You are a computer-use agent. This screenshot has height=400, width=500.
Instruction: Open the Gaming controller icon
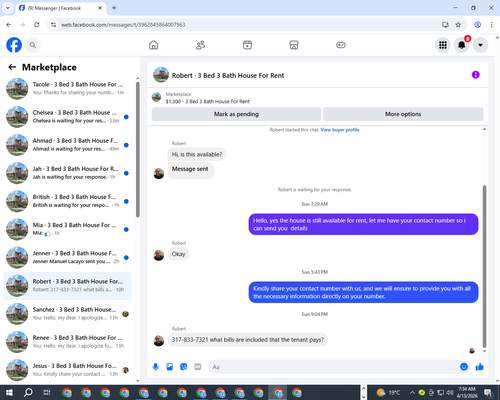(x=341, y=45)
